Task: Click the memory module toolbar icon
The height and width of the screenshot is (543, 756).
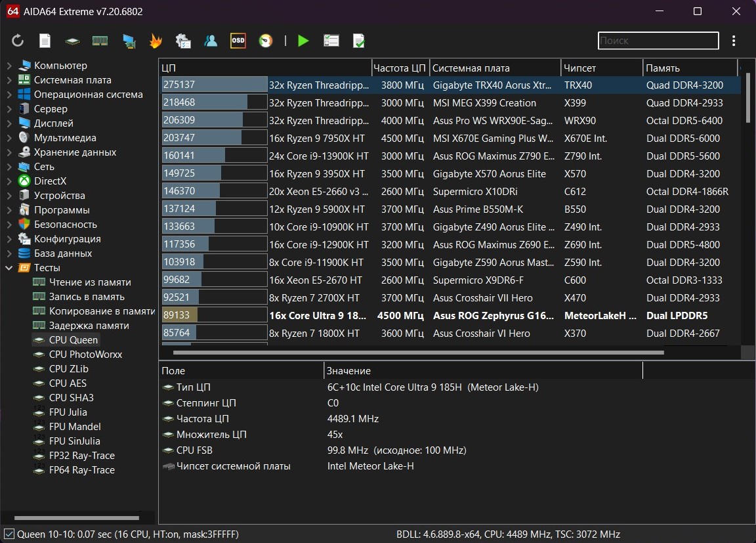Action: point(100,41)
